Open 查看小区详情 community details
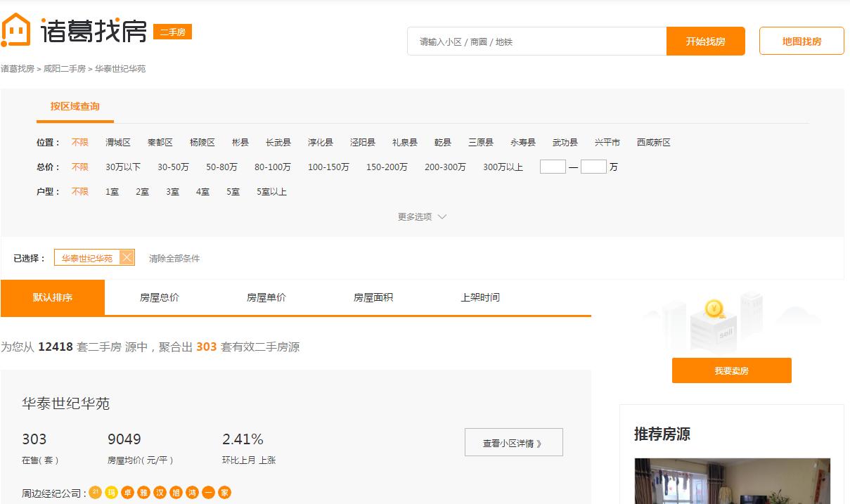850x504 pixels. tap(513, 442)
